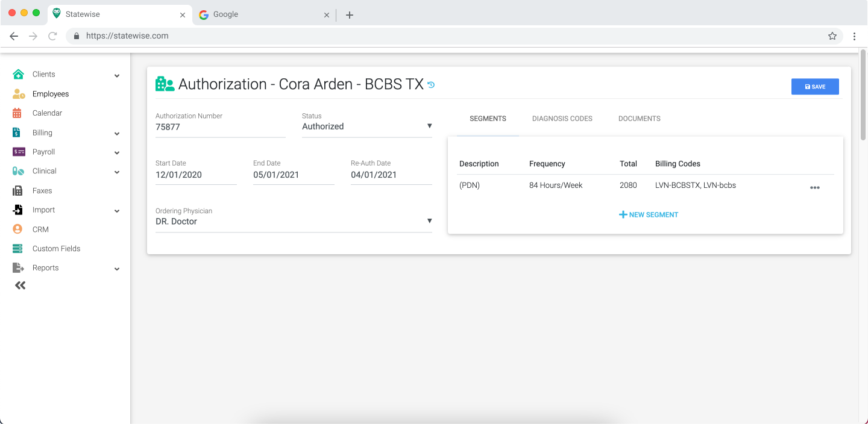Select the Billing document icon
Image resolution: width=868 pixels, height=424 pixels.
17,132
